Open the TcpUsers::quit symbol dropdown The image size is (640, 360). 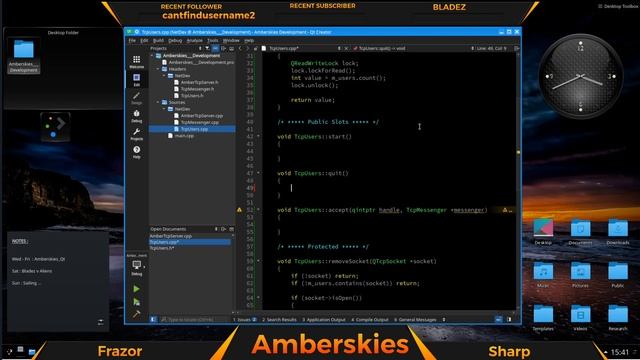pos(472,48)
